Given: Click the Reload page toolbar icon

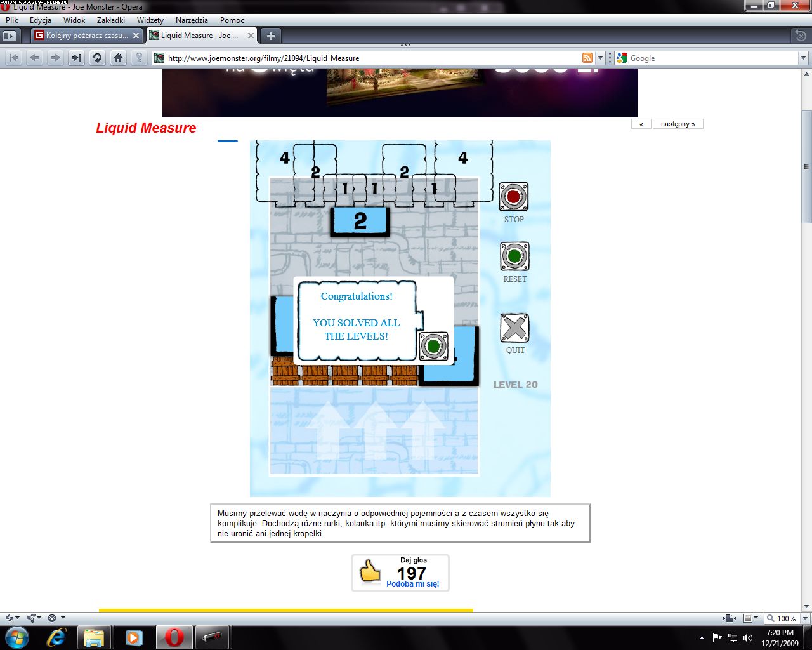Looking at the screenshot, I should click(97, 58).
